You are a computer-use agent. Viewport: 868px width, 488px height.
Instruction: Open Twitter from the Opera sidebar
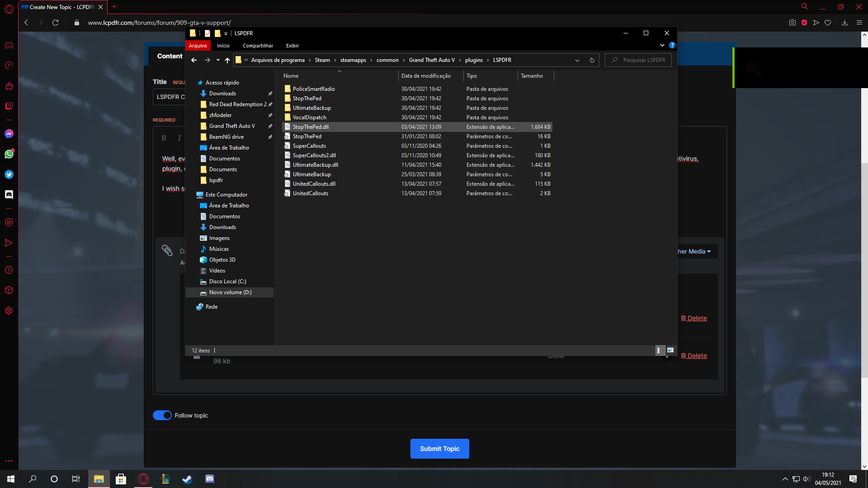(9, 174)
